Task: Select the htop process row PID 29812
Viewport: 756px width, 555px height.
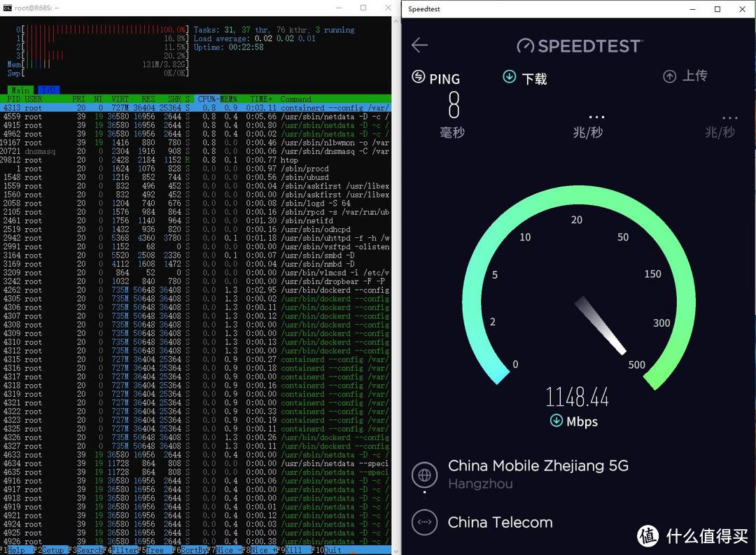Action: point(195,160)
